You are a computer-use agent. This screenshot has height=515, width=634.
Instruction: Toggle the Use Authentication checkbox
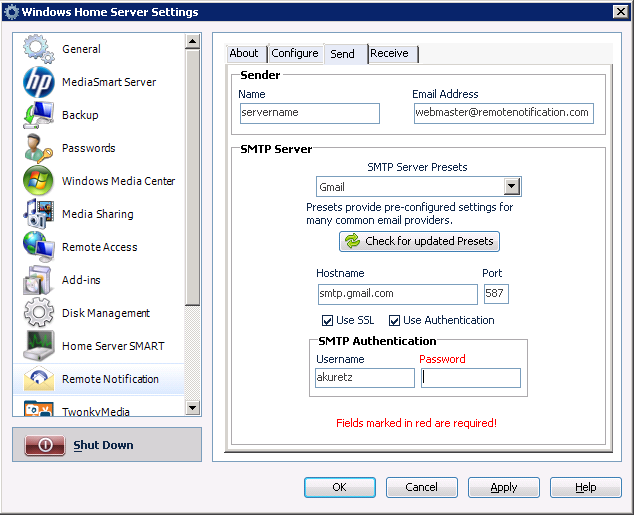click(x=394, y=321)
